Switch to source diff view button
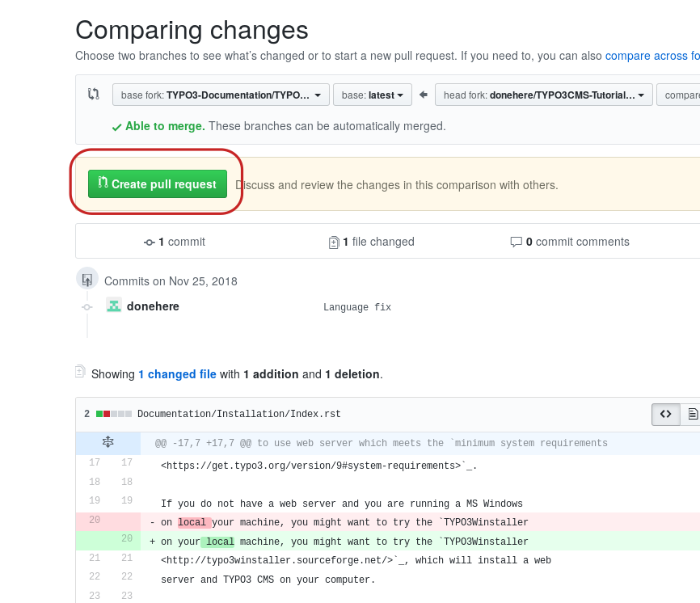The height and width of the screenshot is (603, 700). (665, 414)
